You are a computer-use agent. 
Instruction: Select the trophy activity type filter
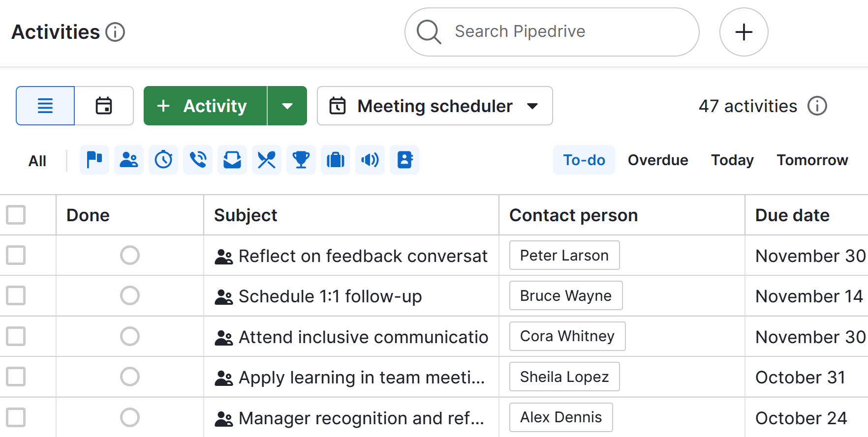[x=301, y=160]
